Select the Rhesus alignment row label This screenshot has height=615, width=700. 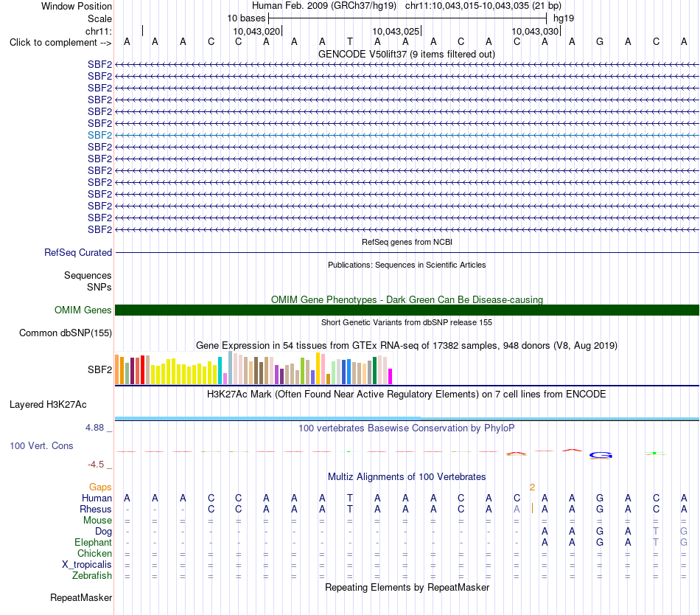pos(96,510)
